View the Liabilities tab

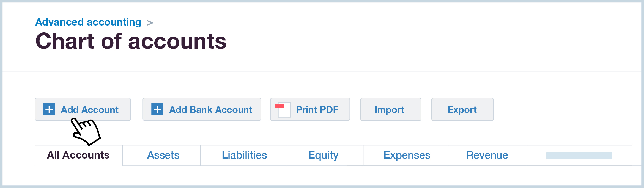[x=244, y=155]
